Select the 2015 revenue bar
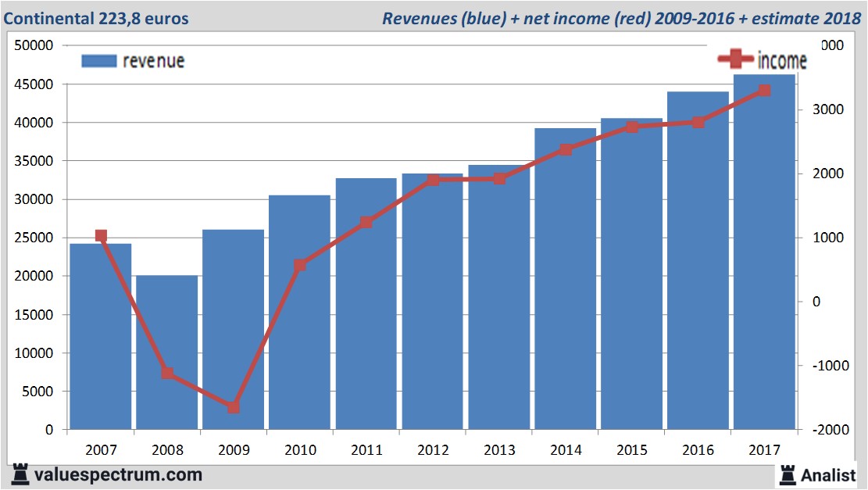Screen dimensions: 868x490 click(631, 274)
